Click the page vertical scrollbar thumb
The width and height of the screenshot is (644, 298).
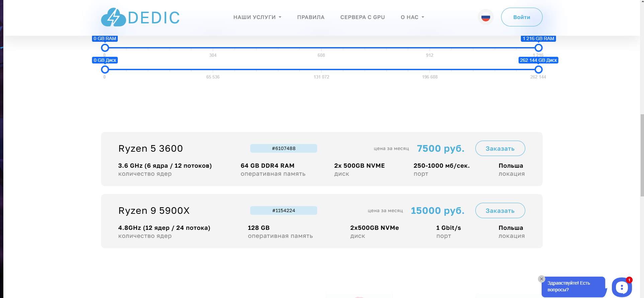(642, 155)
